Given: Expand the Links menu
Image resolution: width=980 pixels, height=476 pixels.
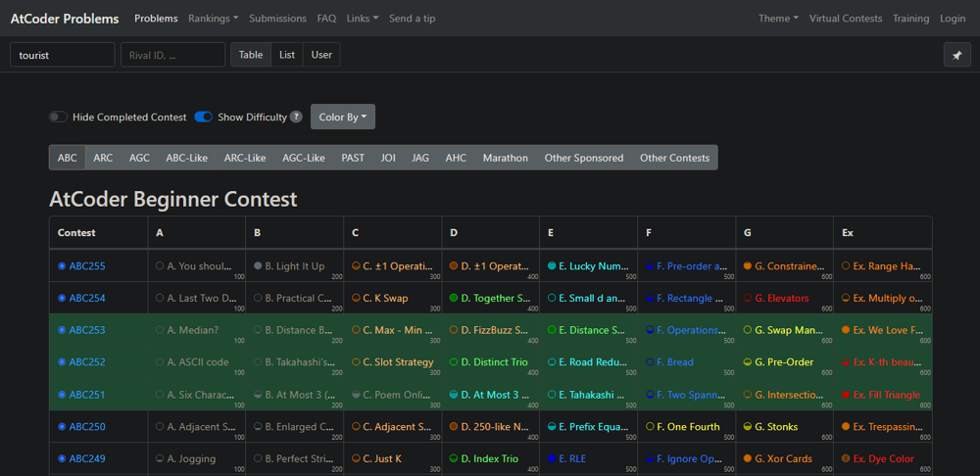Looking at the screenshot, I should pyautogui.click(x=363, y=18).
